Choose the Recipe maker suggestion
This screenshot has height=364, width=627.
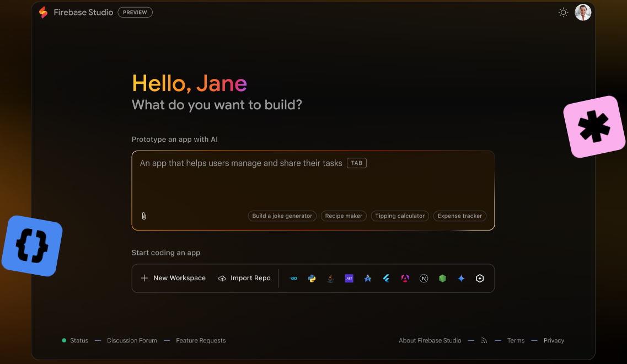pos(344,216)
